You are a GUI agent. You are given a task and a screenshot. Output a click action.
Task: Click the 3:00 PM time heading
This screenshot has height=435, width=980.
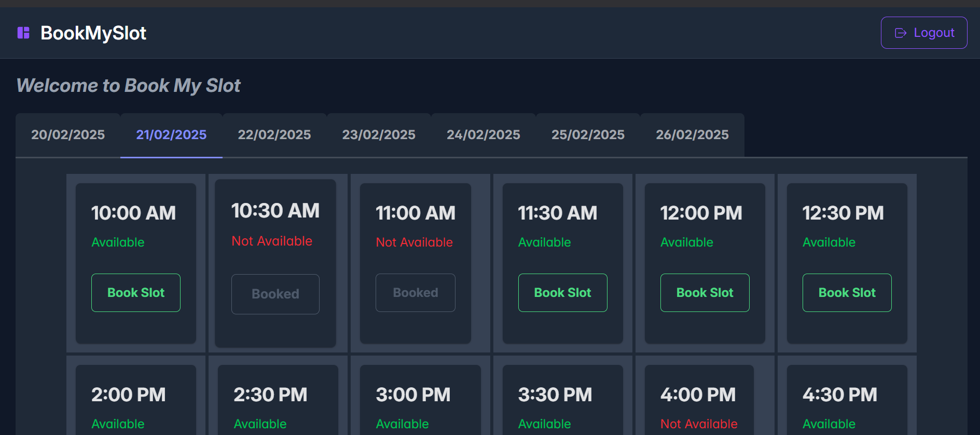coord(413,395)
